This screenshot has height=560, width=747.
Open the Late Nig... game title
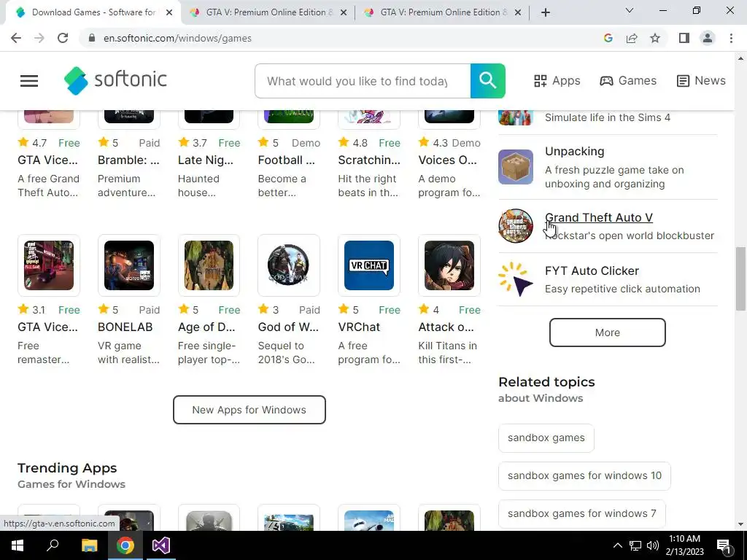(x=205, y=160)
